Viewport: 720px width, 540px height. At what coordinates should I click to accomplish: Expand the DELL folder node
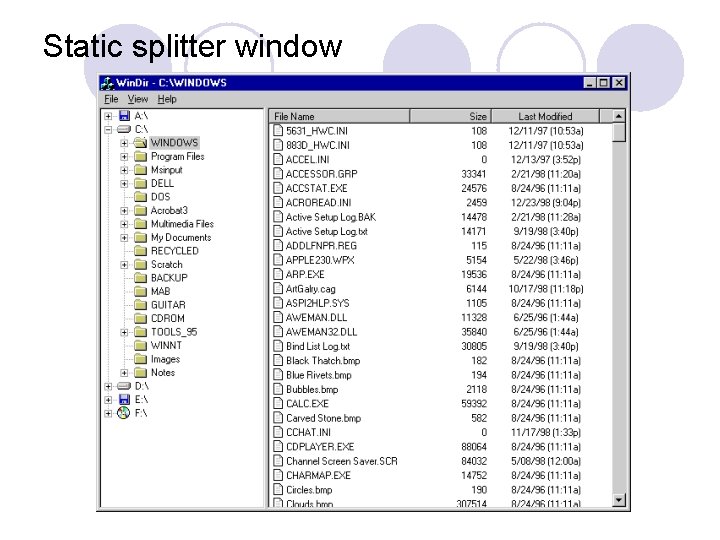124,184
